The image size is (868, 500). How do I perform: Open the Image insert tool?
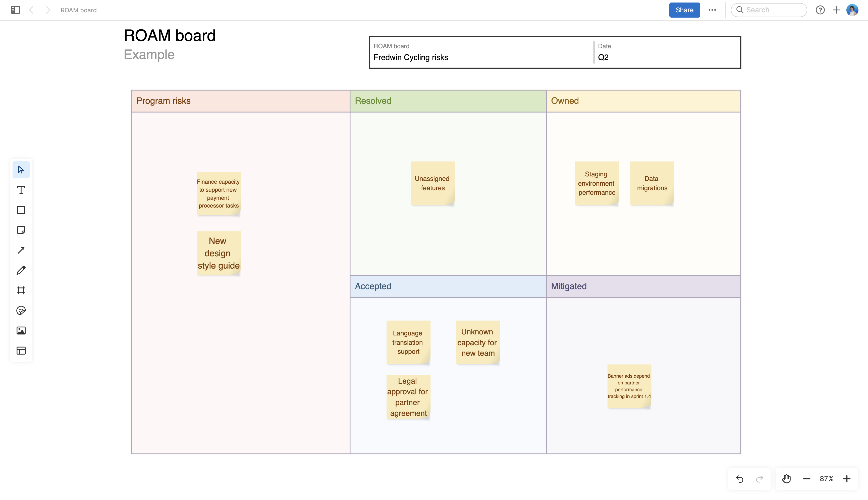[x=21, y=330]
